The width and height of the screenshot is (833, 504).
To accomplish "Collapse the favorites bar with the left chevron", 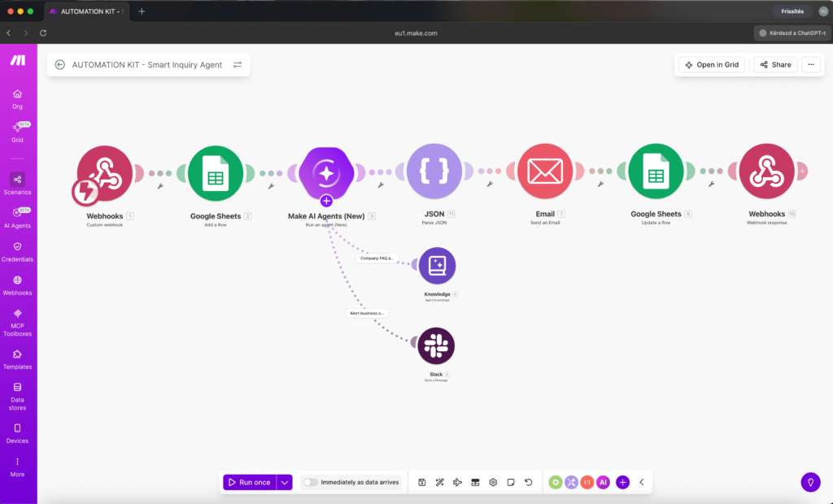I will click(641, 482).
